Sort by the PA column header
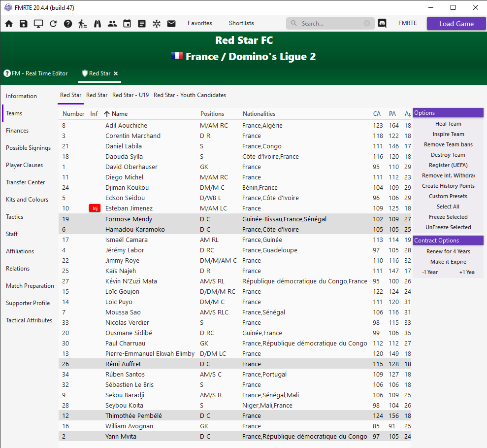 tap(392, 114)
